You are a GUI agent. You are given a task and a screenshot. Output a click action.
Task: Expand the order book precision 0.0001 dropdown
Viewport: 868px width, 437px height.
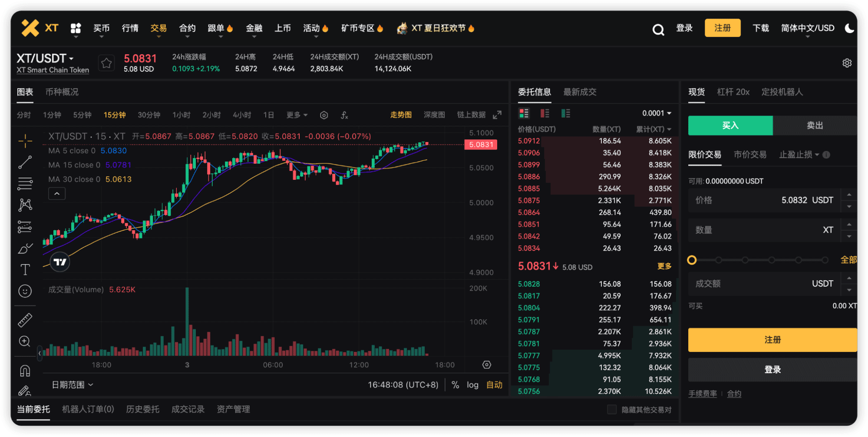click(x=657, y=113)
